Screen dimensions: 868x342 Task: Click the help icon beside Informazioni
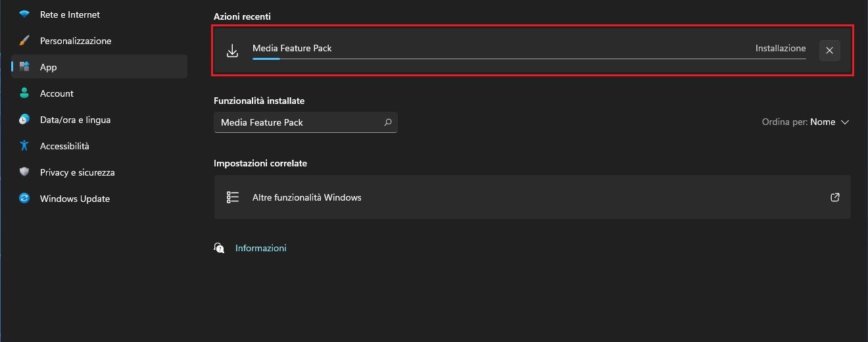pyautogui.click(x=219, y=248)
